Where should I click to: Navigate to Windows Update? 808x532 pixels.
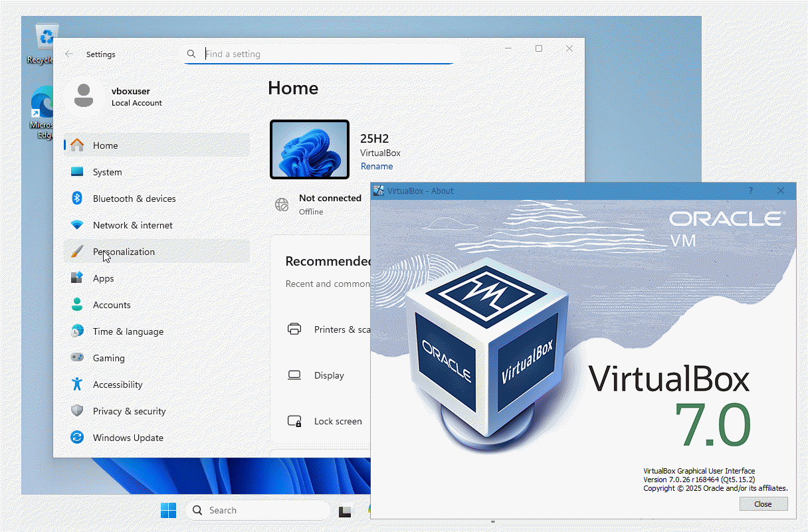point(128,438)
